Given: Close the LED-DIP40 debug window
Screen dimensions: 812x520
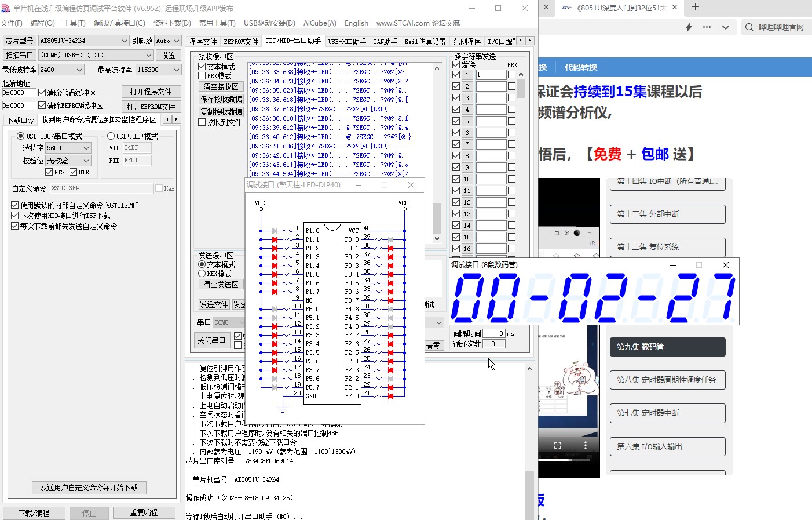Looking at the screenshot, I should click(411, 185).
